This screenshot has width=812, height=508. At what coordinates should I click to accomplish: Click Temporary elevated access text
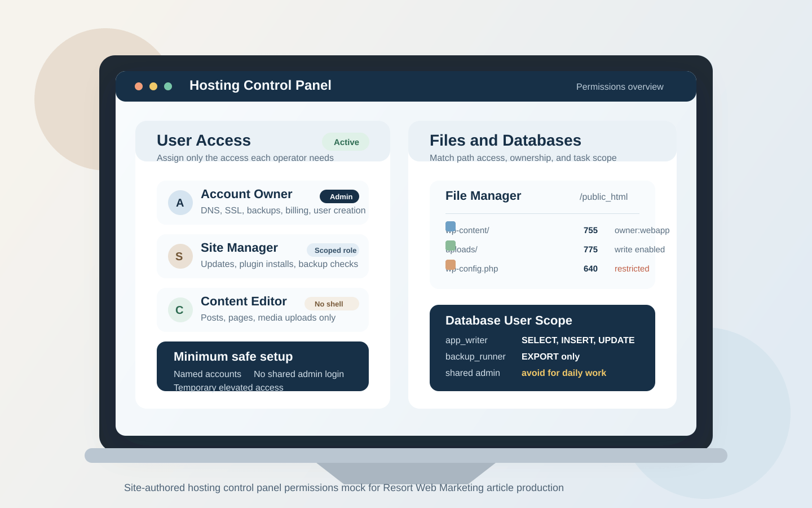[228, 387]
